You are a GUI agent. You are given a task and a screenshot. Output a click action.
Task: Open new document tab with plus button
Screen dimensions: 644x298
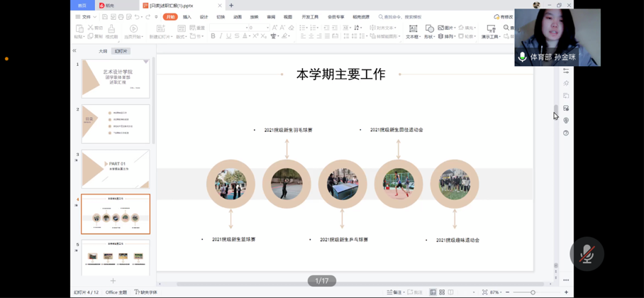231,6
